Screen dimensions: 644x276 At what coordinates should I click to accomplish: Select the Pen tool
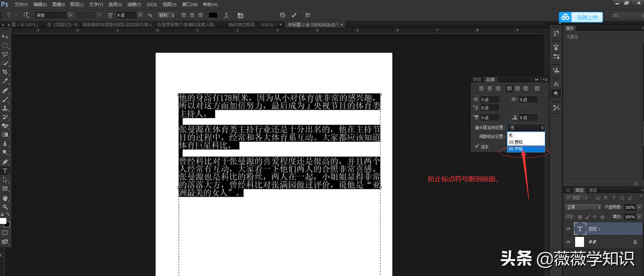[x=5, y=162]
